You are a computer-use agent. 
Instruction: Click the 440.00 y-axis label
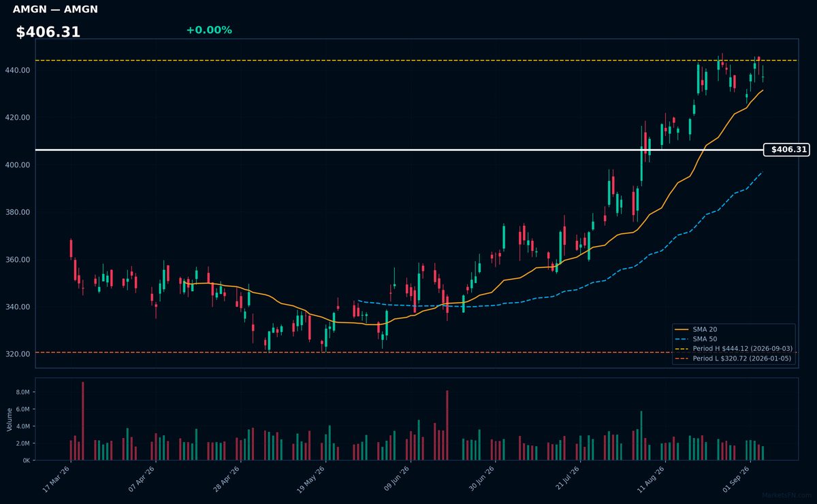[18, 70]
